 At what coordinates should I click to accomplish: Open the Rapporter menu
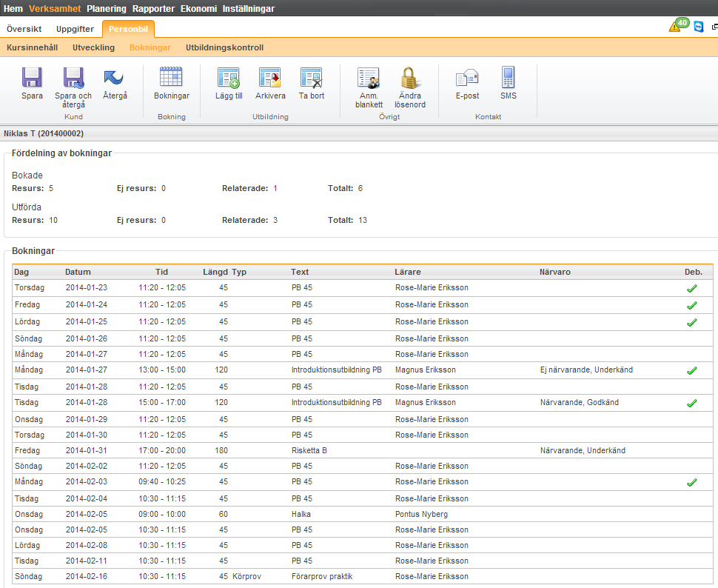coord(153,9)
